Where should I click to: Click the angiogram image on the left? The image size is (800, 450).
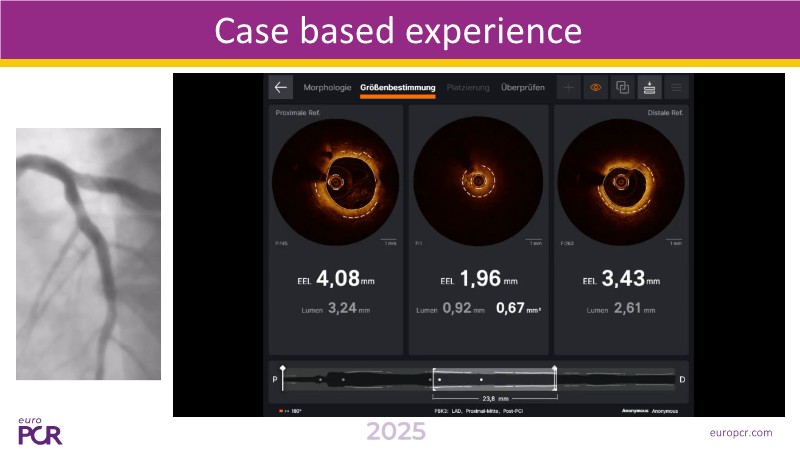tap(88, 254)
